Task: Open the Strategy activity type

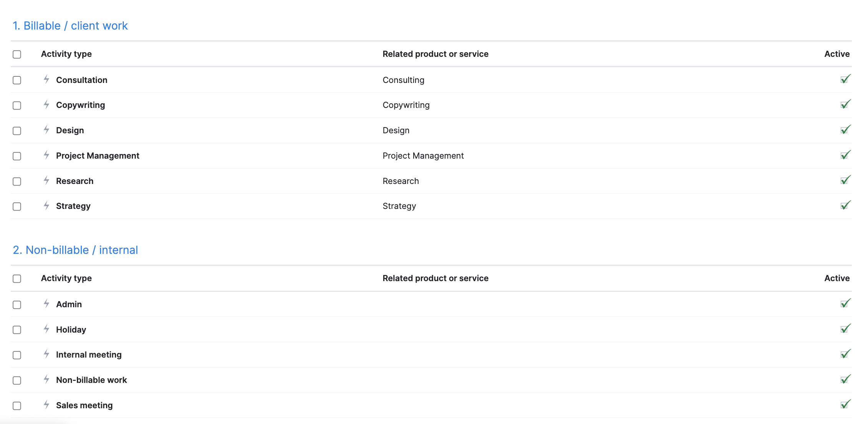Action: click(73, 206)
